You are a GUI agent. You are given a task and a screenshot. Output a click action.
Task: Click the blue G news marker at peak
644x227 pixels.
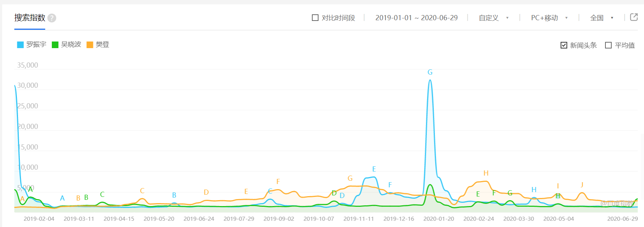click(430, 72)
